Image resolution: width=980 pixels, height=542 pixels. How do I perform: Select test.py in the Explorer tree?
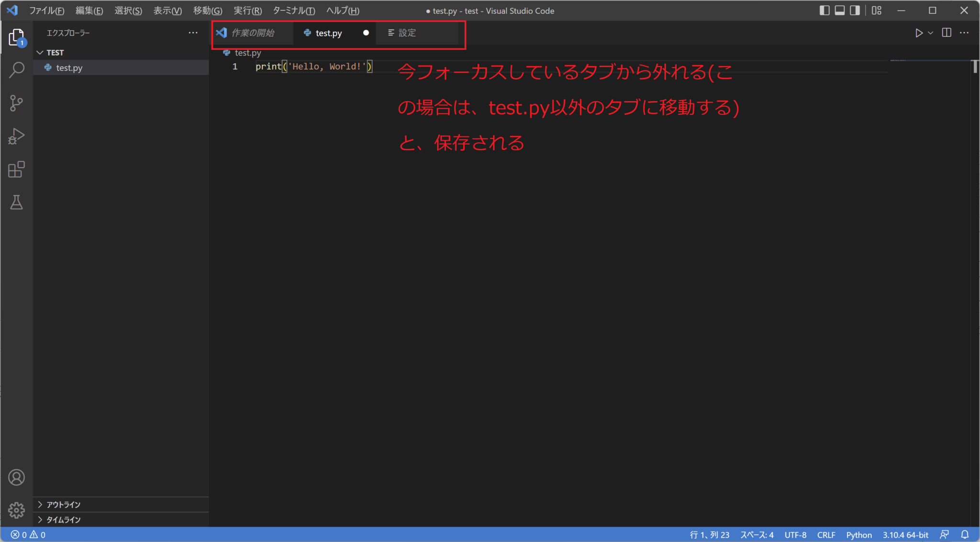[x=69, y=68]
